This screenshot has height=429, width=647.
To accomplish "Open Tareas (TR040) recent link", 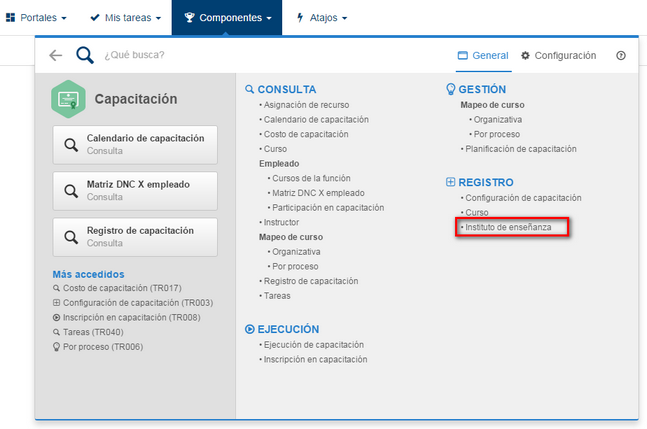I will 88,332.
